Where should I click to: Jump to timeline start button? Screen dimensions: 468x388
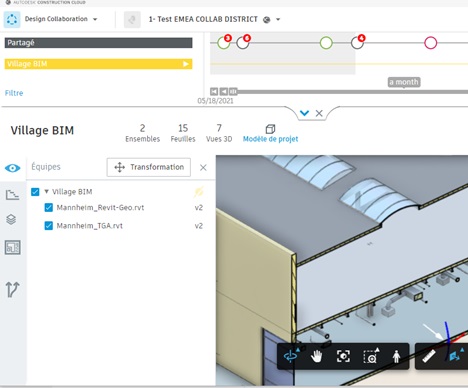pyautogui.click(x=214, y=91)
